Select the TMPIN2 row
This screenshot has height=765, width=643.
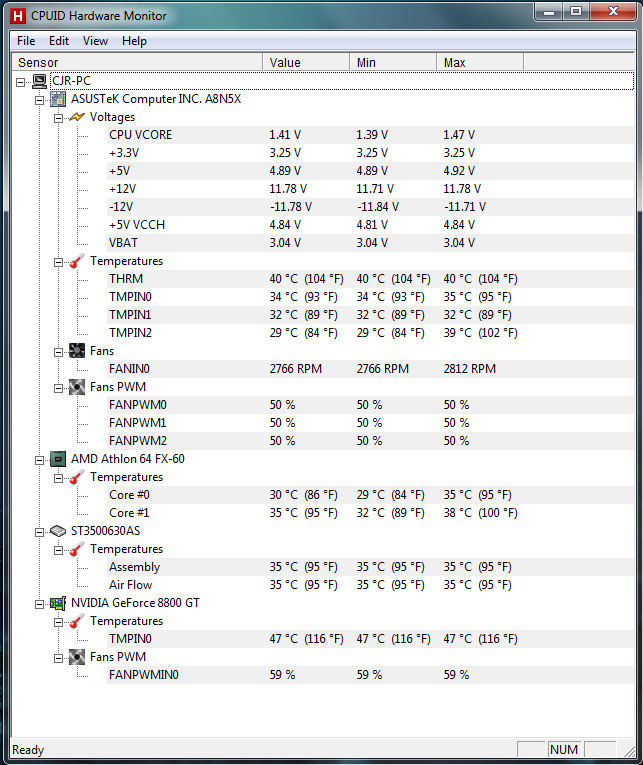click(370, 333)
